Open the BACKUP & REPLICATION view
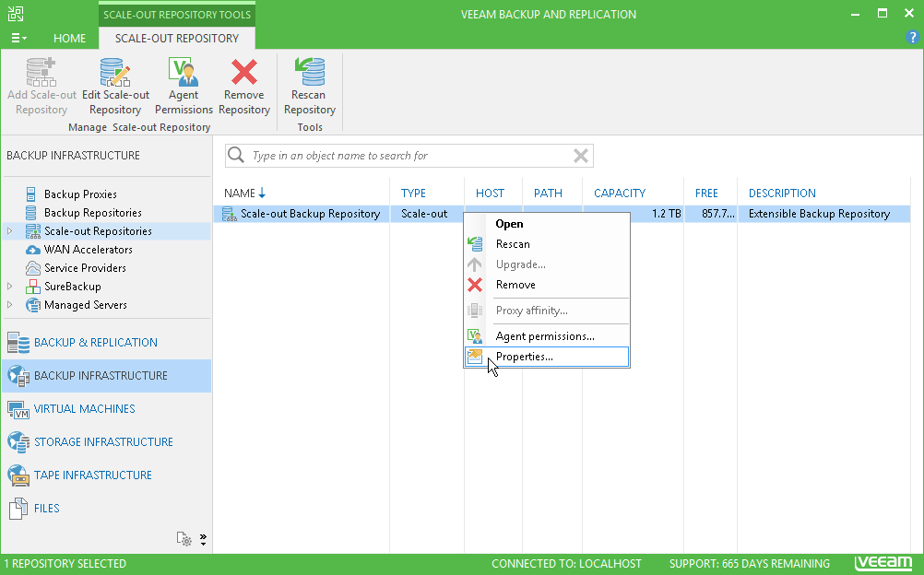This screenshot has height=575, width=924. coord(106,343)
